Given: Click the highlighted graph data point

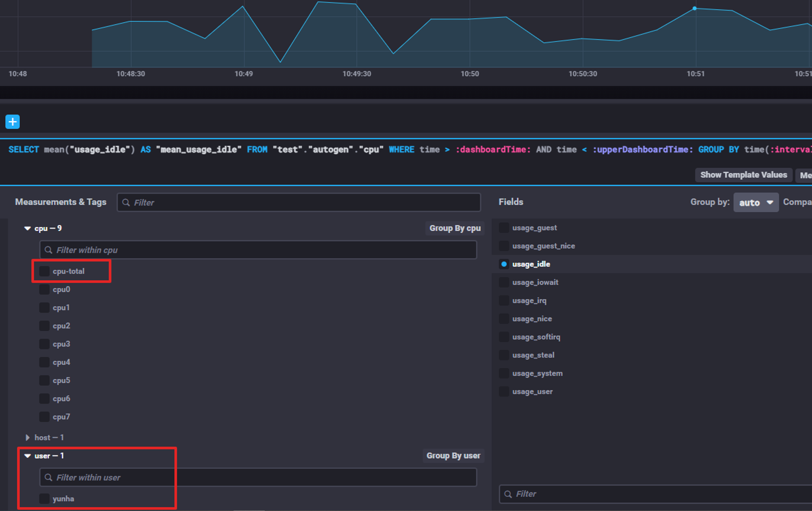Looking at the screenshot, I should coord(695,8).
